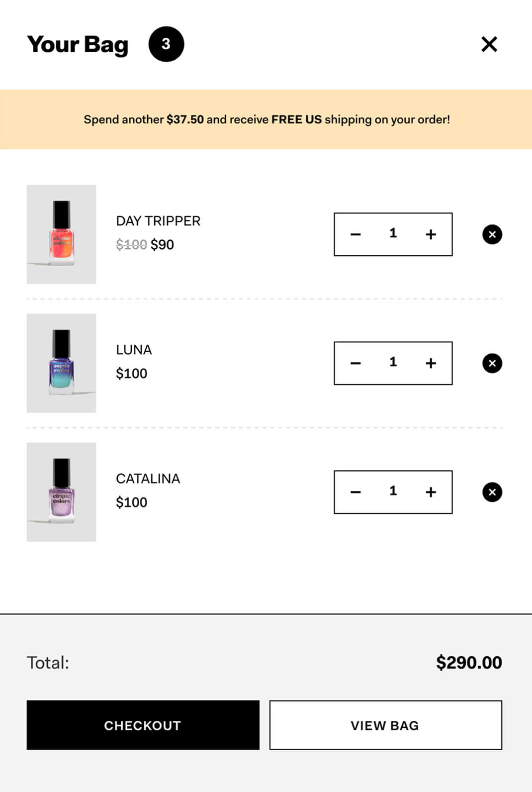532x792 pixels.
Task: Click the CATALINA product name
Action: pyautogui.click(x=148, y=479)
